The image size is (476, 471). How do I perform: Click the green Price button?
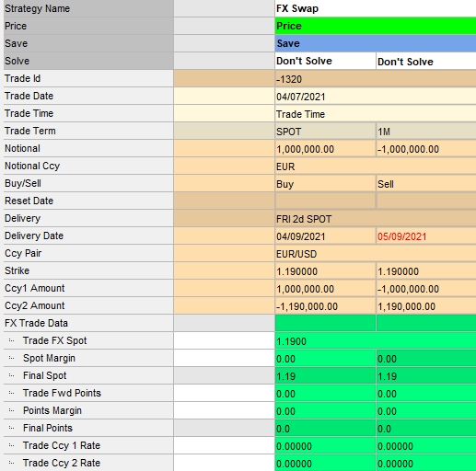pyautogui.click(x=376, y=26)
